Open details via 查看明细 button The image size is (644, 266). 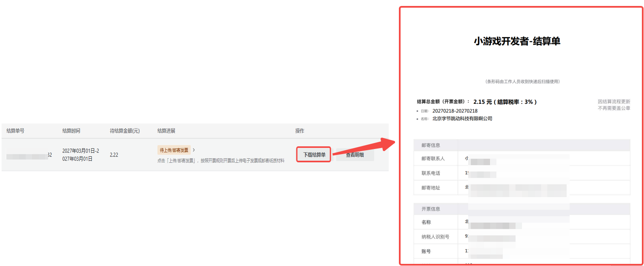tap(355, 155)
